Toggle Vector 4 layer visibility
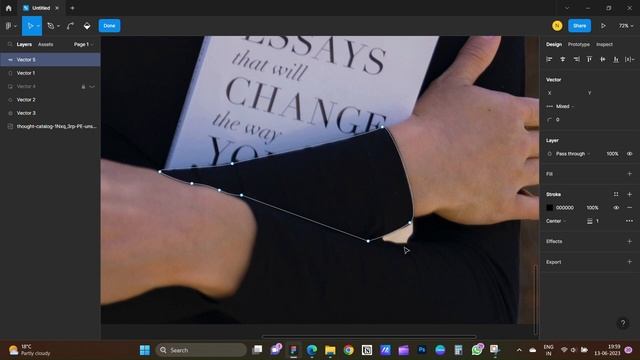Image resolution: width=640 pixels, height=360 pixels. coord(92,87)
